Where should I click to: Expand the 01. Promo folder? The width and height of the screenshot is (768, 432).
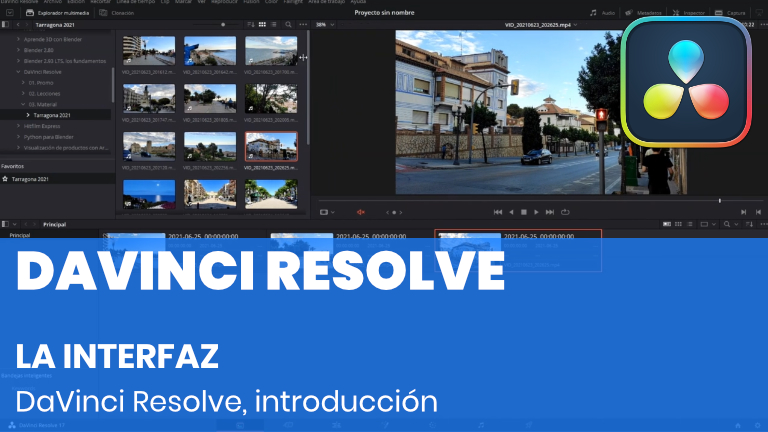pos(23,83)
